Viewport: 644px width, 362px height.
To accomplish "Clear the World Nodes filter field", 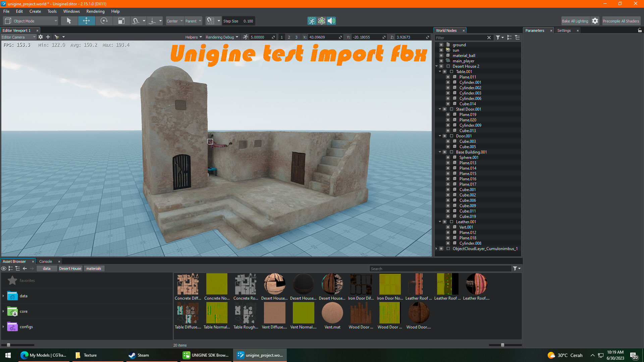I will pos(489,38).
